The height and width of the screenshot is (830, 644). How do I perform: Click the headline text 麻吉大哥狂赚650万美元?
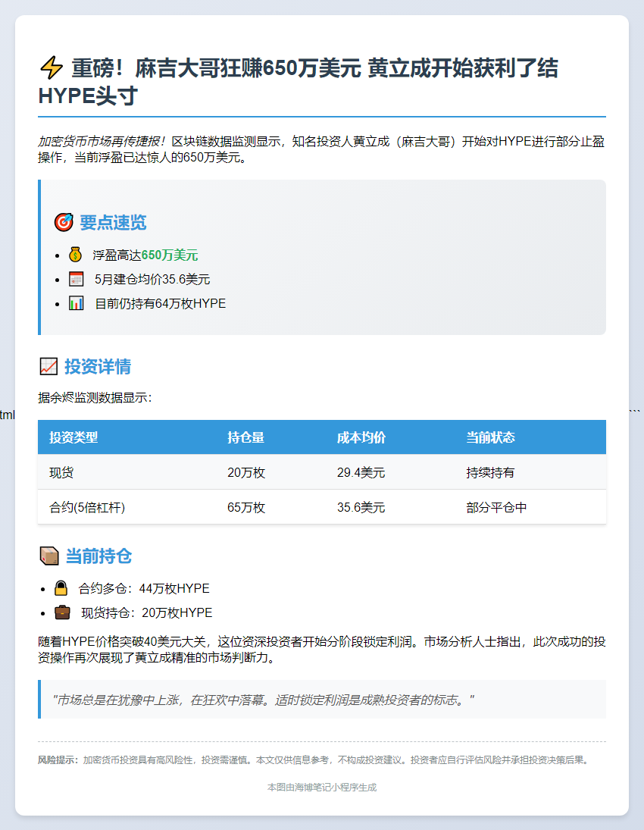click(249, 68)
